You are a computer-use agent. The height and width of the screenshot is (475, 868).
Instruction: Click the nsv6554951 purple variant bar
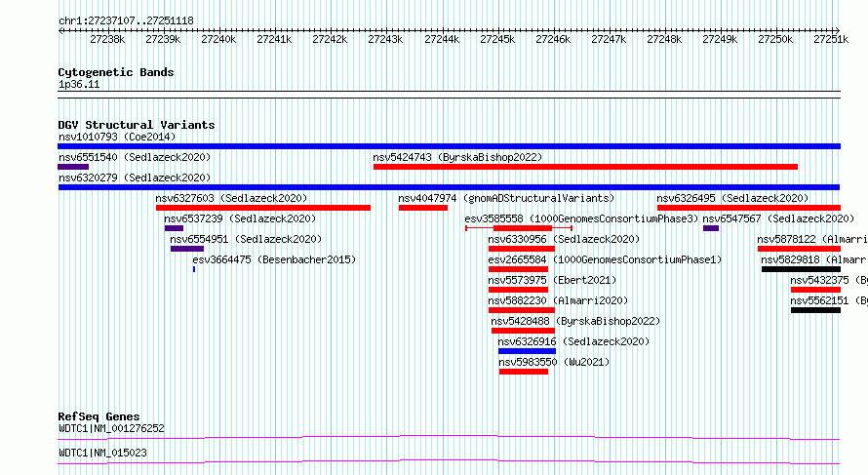click(187, 249)
